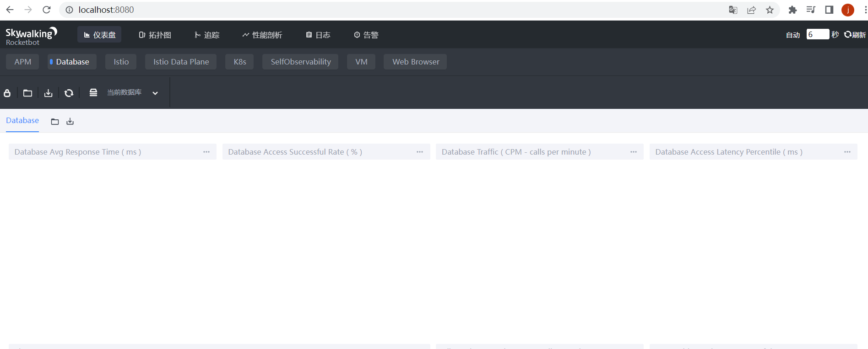The width and height of the screenshot is (868, 349).
Task: Select the APM dashboard tab
Action: (22, 62)
